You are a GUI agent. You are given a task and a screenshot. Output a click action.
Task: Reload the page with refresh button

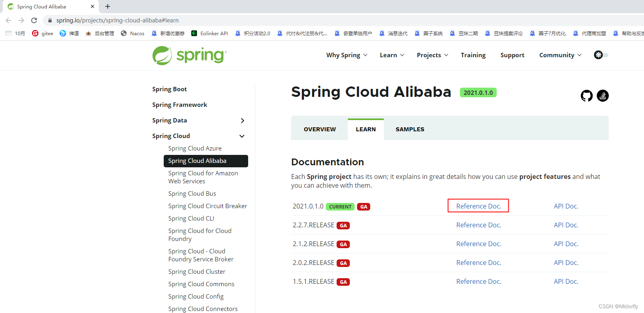pos(34,20)
